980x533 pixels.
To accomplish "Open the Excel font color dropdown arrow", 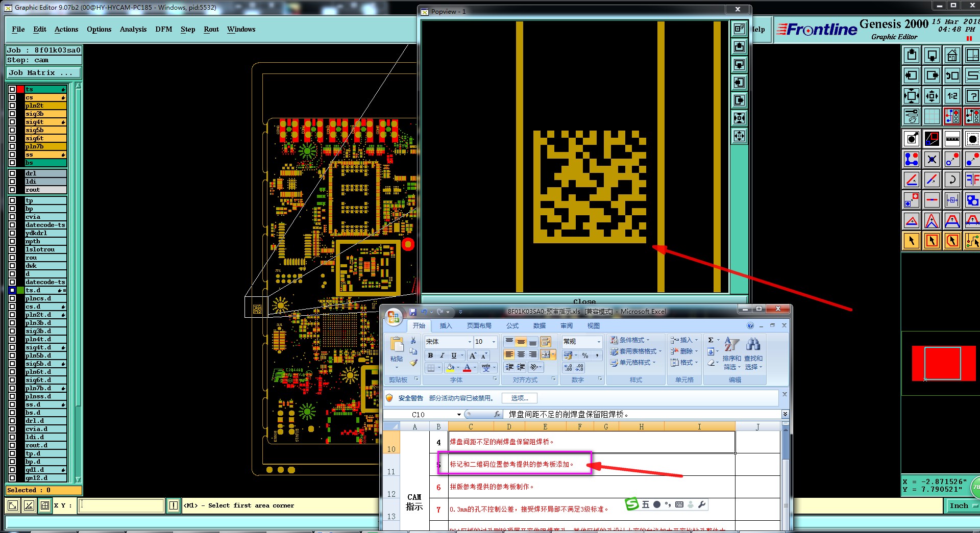I will coord(475,368).
